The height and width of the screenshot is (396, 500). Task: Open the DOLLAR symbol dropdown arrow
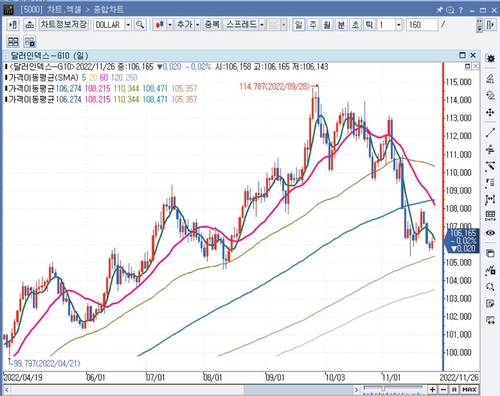(128, 25)
